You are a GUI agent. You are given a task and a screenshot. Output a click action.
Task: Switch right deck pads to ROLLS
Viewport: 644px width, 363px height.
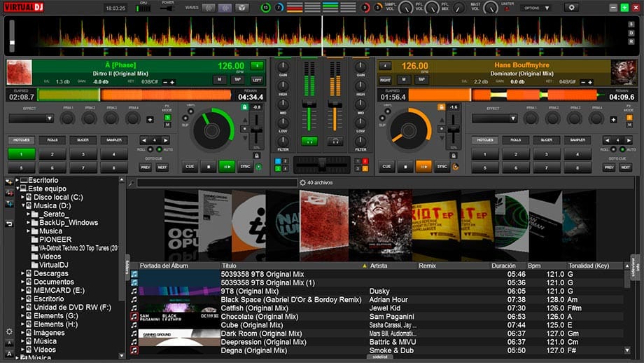click(516, 140)
